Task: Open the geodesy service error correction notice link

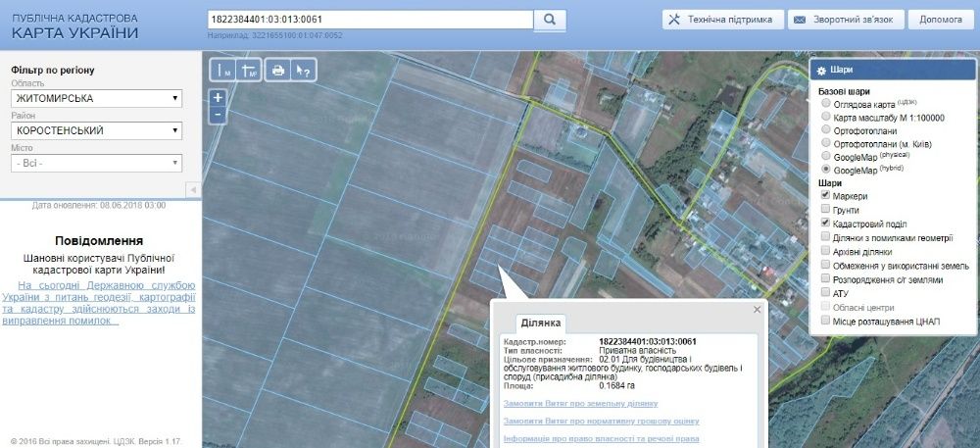Action: point(99,303)
